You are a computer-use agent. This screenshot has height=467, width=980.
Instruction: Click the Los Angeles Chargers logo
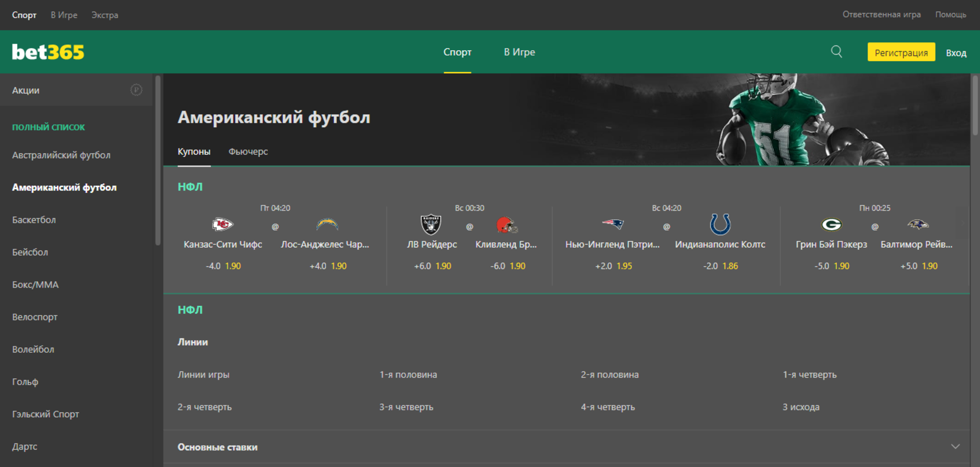(x=327, y=224)
